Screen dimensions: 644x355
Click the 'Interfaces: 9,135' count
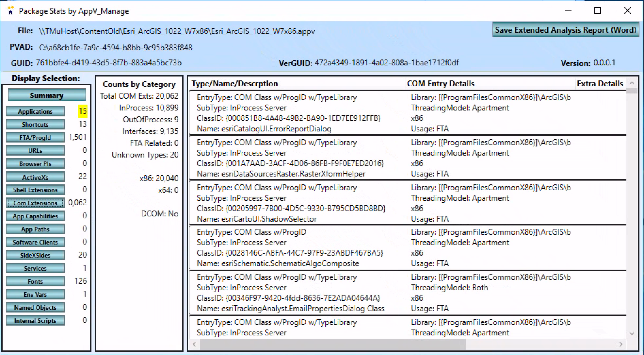click(x=151, y=131)
